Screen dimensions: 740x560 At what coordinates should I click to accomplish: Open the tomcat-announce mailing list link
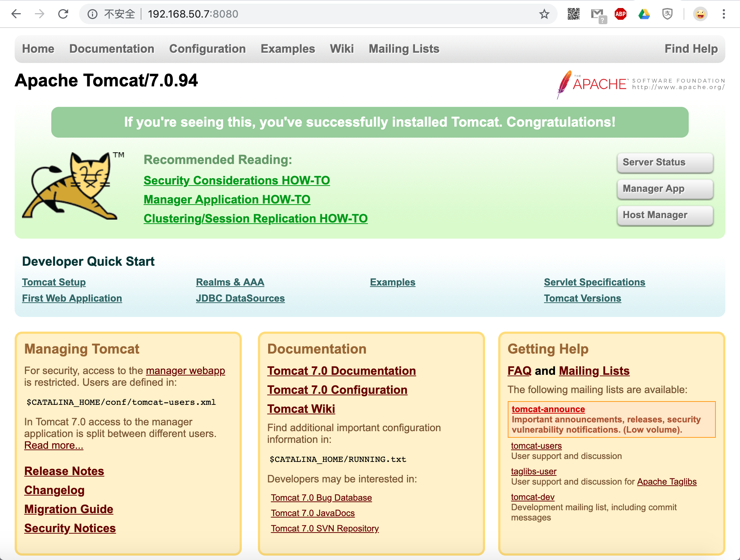point(548,409)
